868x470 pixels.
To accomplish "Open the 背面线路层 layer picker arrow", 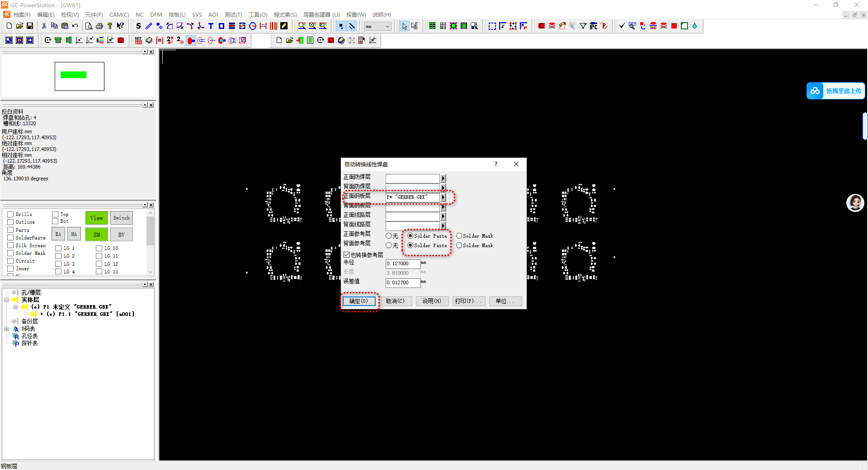I will tap(443, 226).
